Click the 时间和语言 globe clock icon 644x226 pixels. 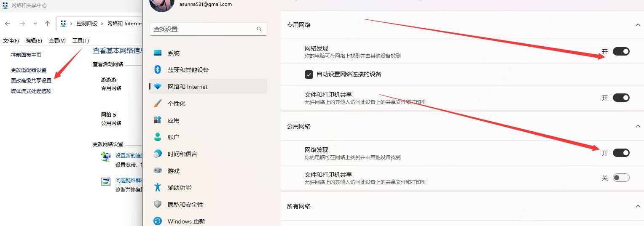point(158,154)
